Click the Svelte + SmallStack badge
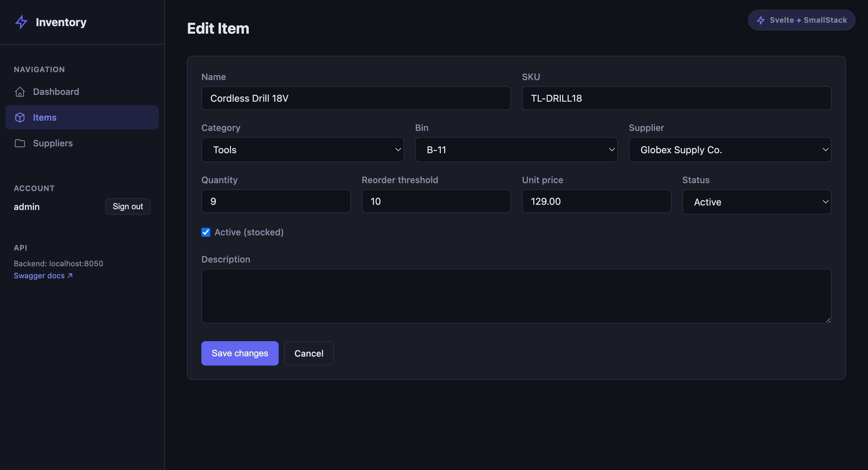This screenshot has height=470, width=868. coord(801,20)
